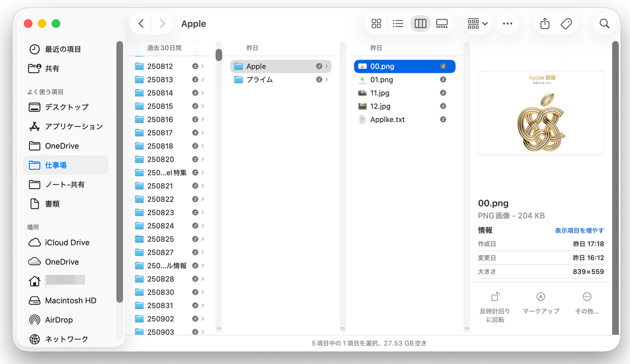
Task: Click 反時計回りに回転 button
Action: coord(495,307)
